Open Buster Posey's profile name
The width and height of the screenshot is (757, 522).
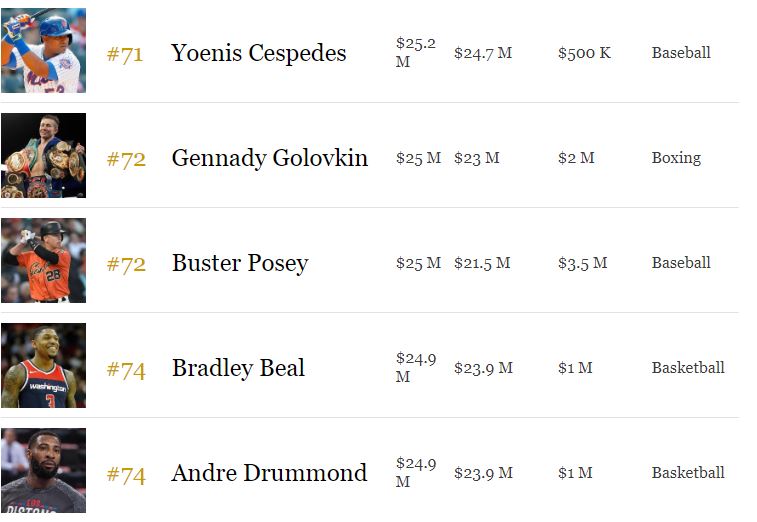(240, 264)
